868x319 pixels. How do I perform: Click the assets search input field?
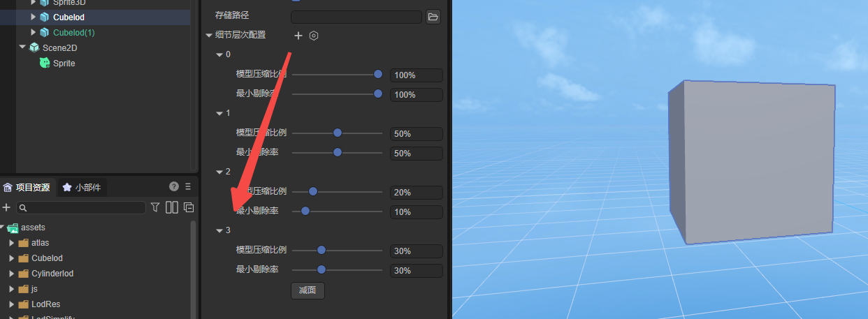click(82, 208)
